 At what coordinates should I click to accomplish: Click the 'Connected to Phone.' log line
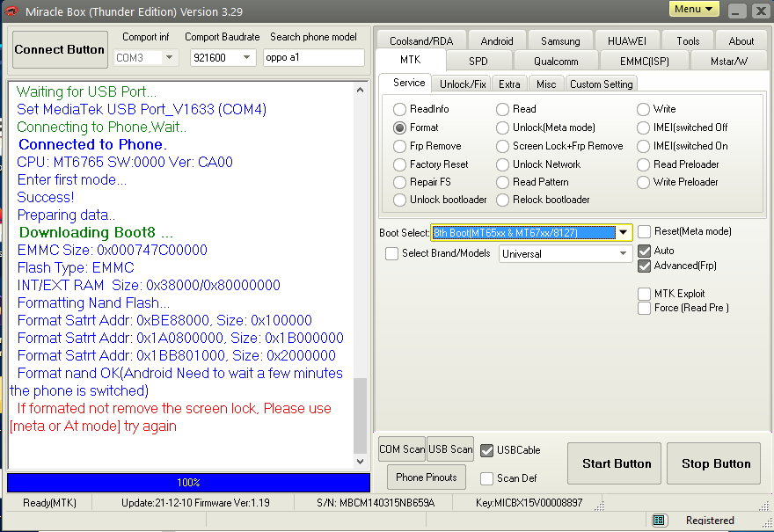(92, 144)
